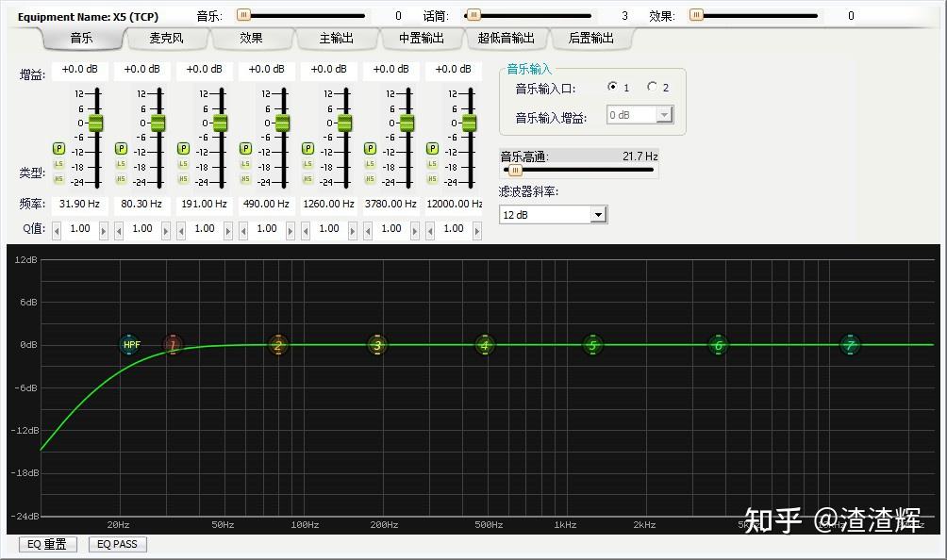Open the 超低音输出 tab
This screenshot has width=947, height=560.
click(x=507, y=39)
